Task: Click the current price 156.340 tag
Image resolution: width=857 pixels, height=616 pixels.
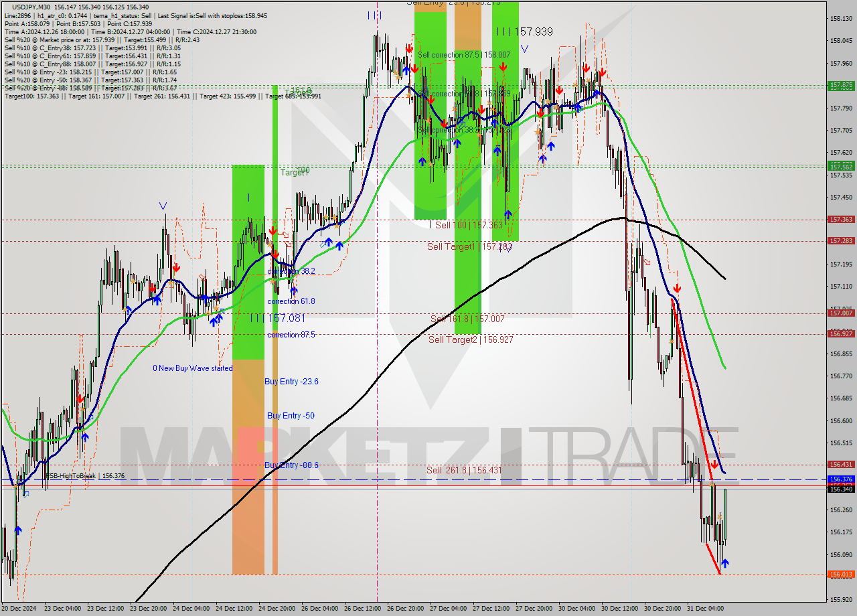Action: pos(841,489)
